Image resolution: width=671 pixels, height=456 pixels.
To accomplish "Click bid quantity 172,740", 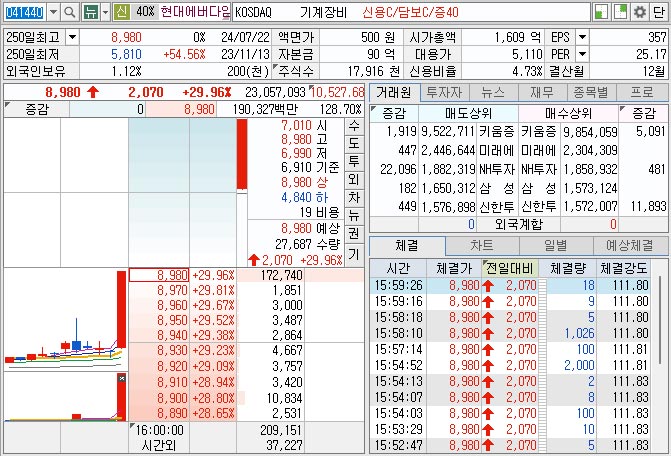I will (282, 275).
